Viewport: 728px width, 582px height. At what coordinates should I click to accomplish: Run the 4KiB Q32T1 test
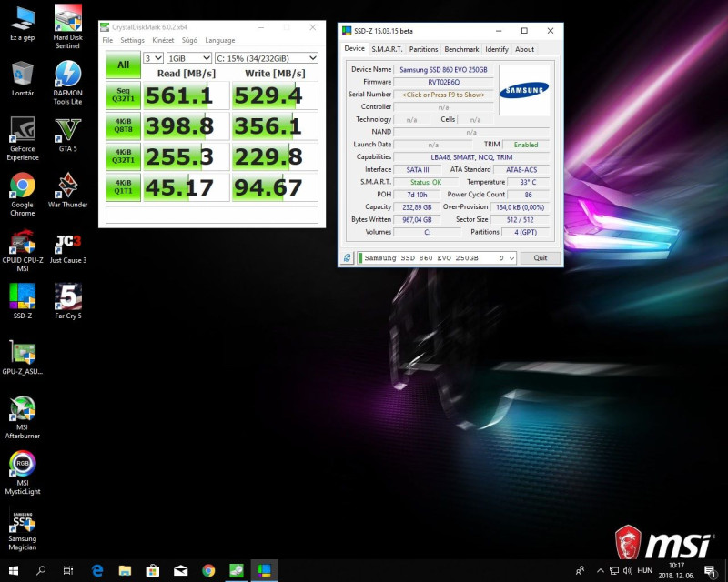tap(123, 156)
